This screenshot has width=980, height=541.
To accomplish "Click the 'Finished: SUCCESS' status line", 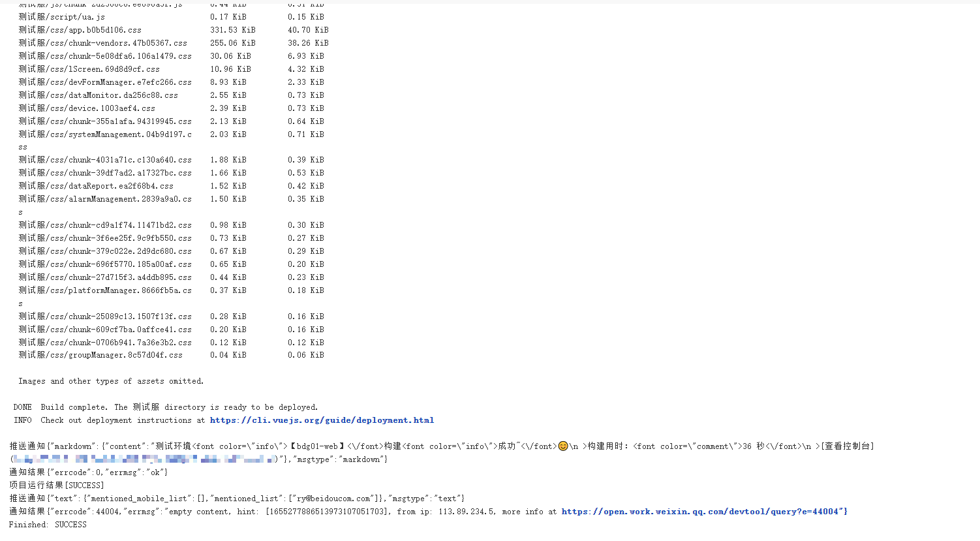I will (x=48, y=525).
